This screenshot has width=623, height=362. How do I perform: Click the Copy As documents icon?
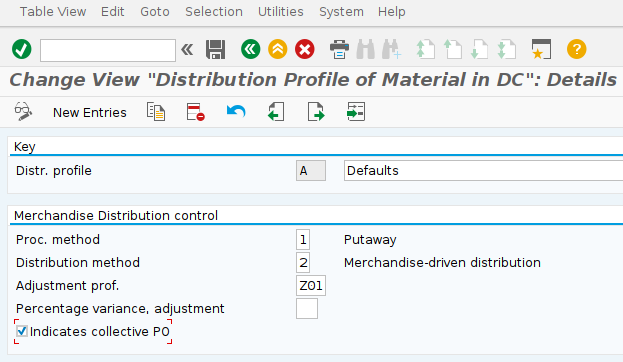pyautogui.click(x=156, y=112)
